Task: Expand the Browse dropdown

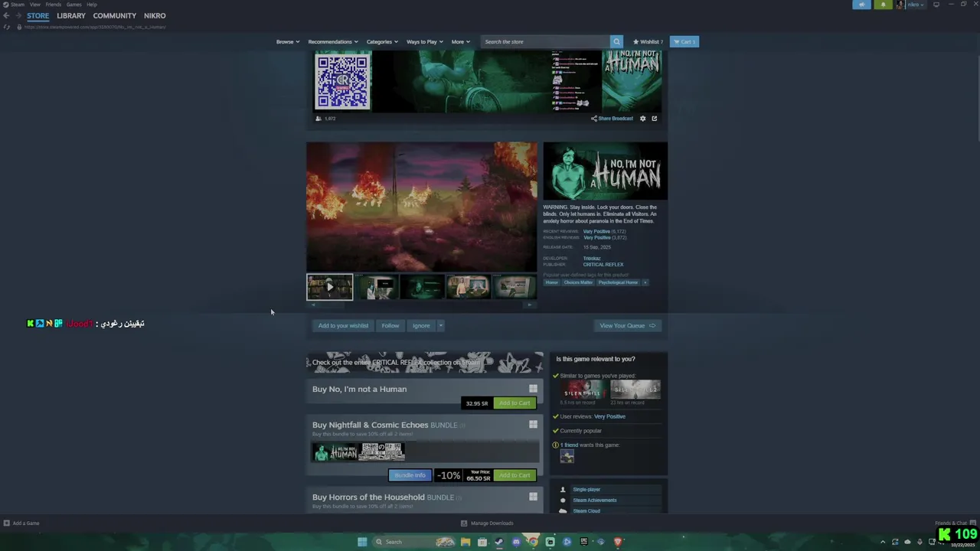Action: tap(287, 41)
